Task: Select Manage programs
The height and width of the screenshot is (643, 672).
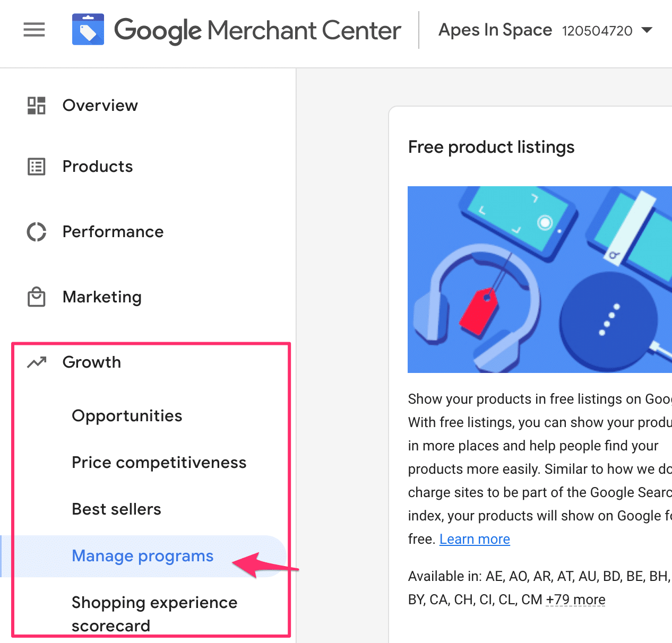Action: (x=143, y=556)
